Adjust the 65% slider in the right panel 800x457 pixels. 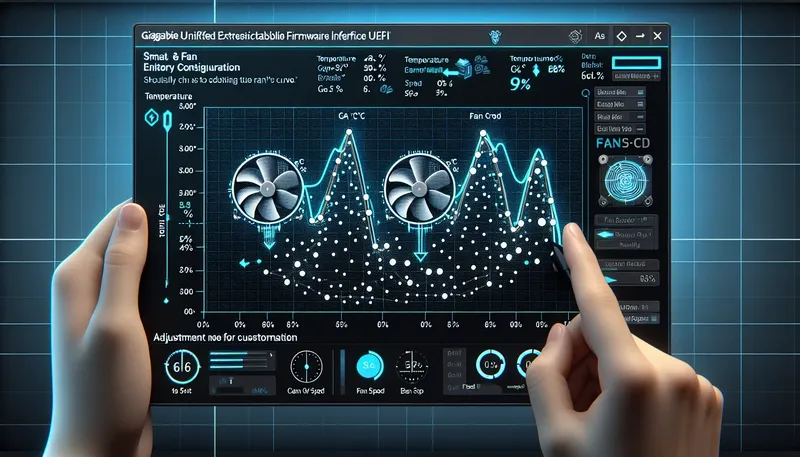(x=631, y=279)
